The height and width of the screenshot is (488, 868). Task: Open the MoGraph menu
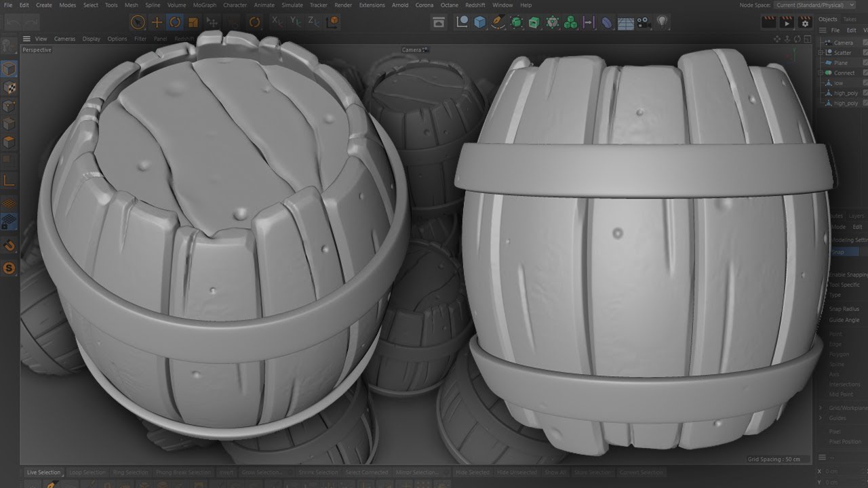point(205,5)
